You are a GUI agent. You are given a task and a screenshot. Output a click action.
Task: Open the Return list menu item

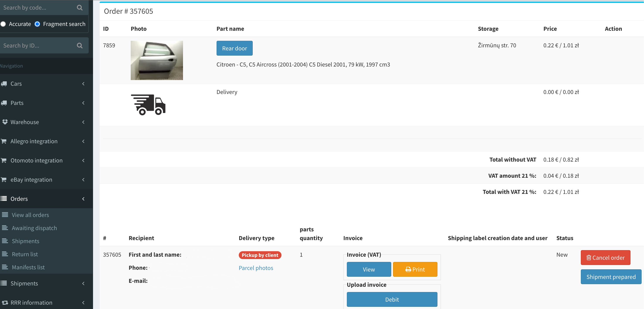pyautogui.click(x=25, y=254)
